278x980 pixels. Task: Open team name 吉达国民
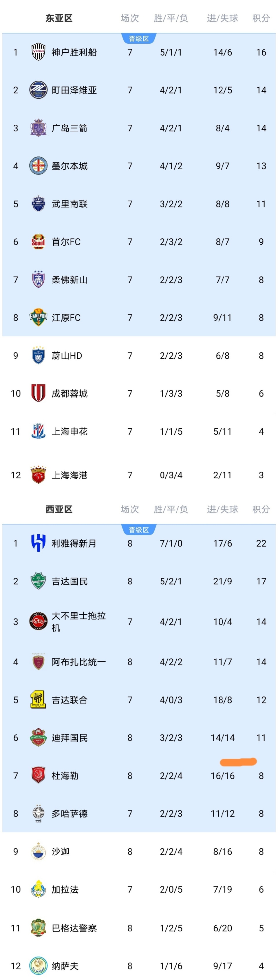click(70, 581)
